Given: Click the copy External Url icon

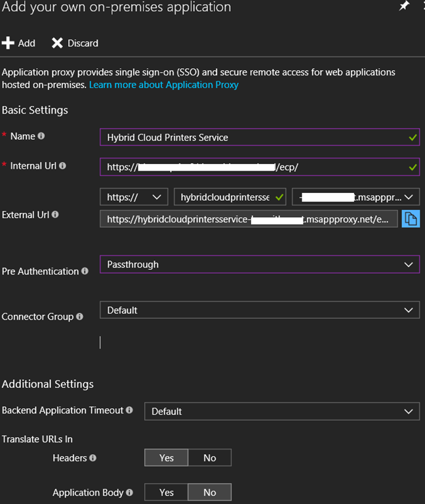Looking at the screenshot, I should click(411, 219).
